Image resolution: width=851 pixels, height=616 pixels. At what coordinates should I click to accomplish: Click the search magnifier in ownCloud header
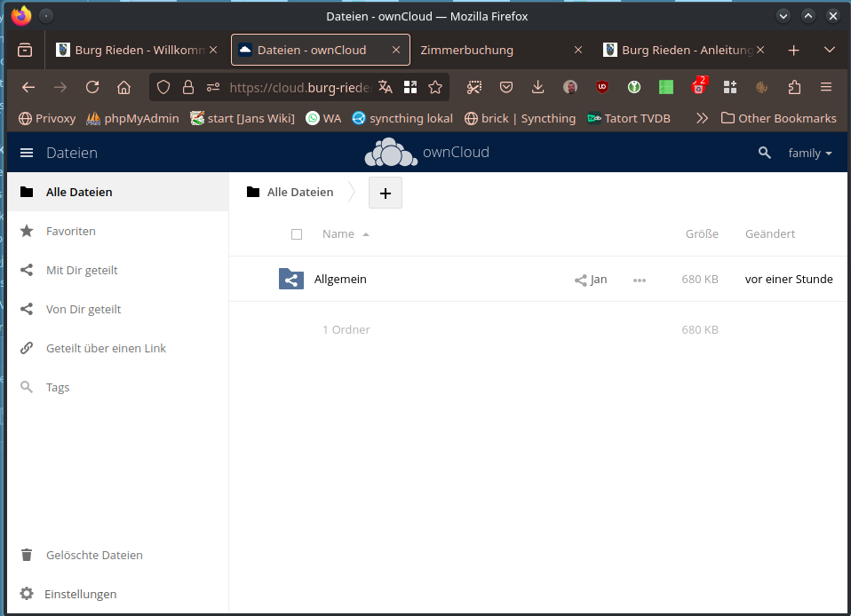tap(764, 153)
